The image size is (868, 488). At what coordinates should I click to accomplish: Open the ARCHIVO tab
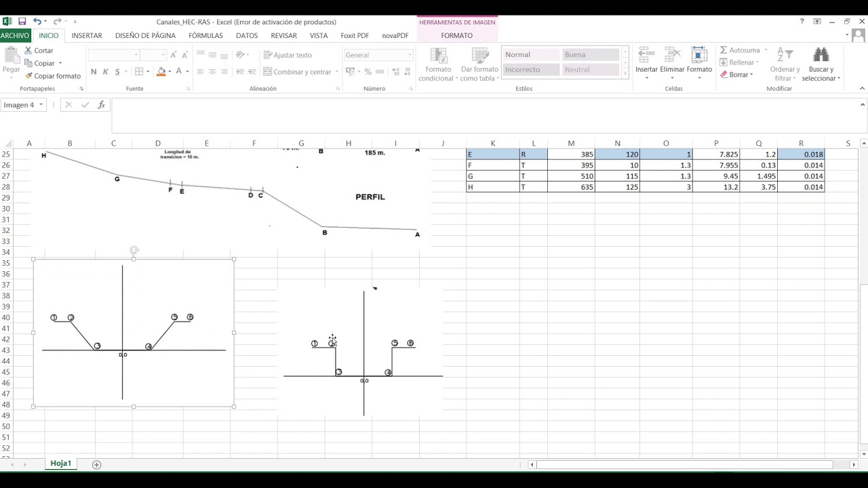15,35
